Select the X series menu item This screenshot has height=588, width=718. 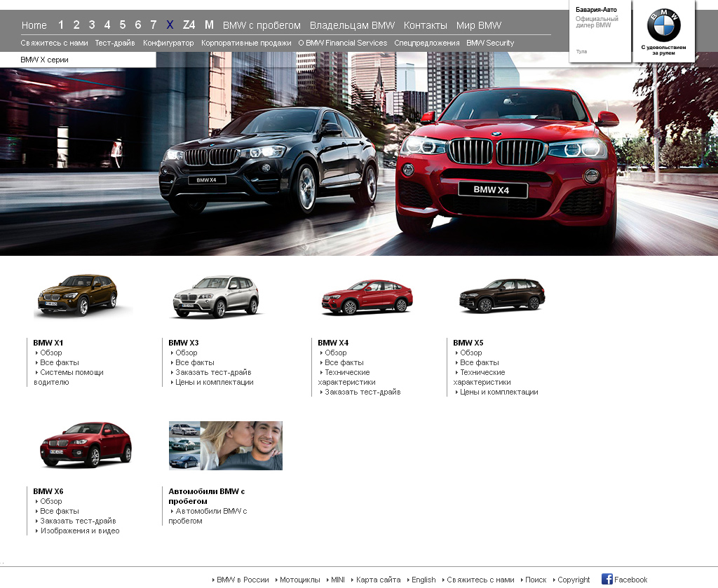[x=170, y=25]
